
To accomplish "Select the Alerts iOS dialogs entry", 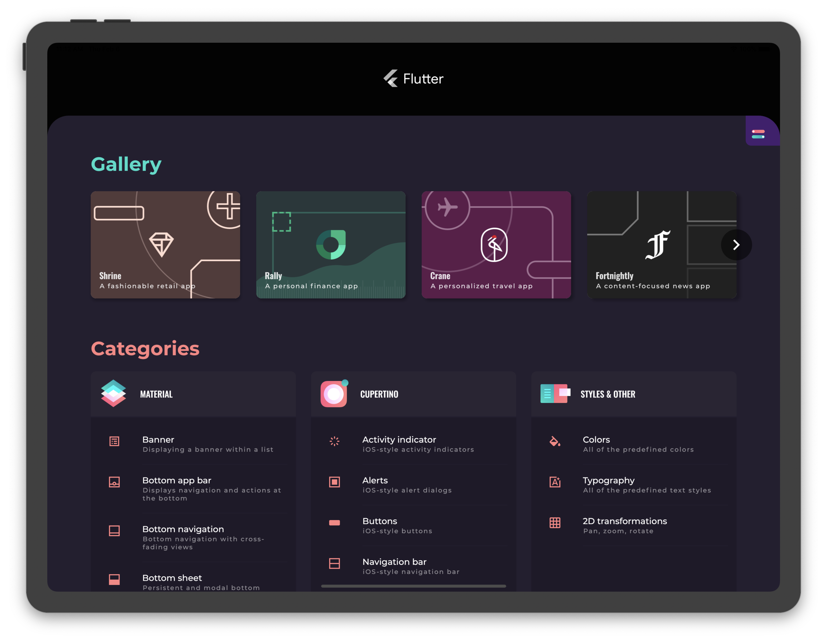I will click(x=413, y=484).
